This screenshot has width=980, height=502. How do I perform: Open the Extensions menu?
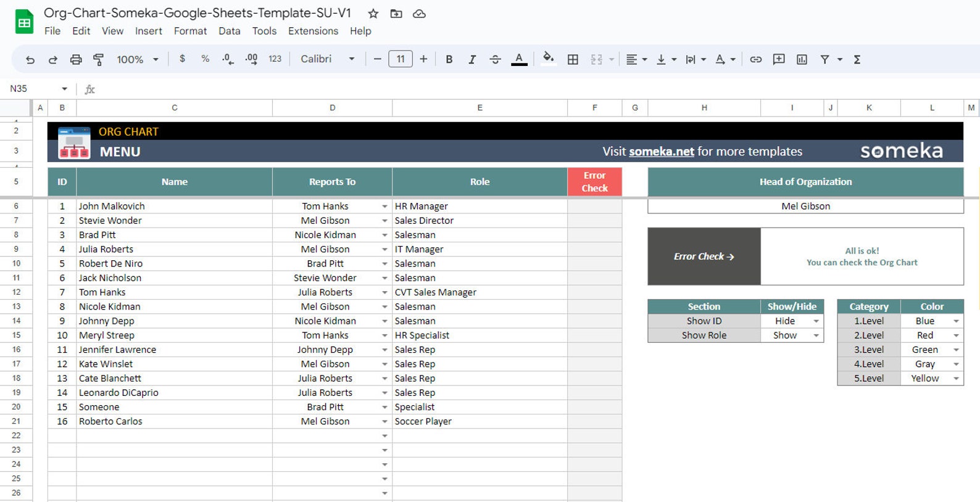click(x=313, y=31)
